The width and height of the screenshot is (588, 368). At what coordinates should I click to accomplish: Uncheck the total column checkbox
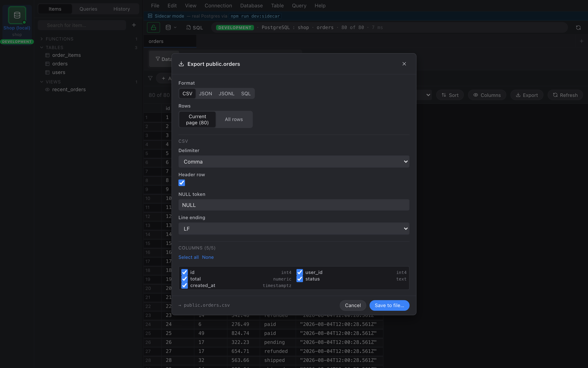[x=185, y=279]
